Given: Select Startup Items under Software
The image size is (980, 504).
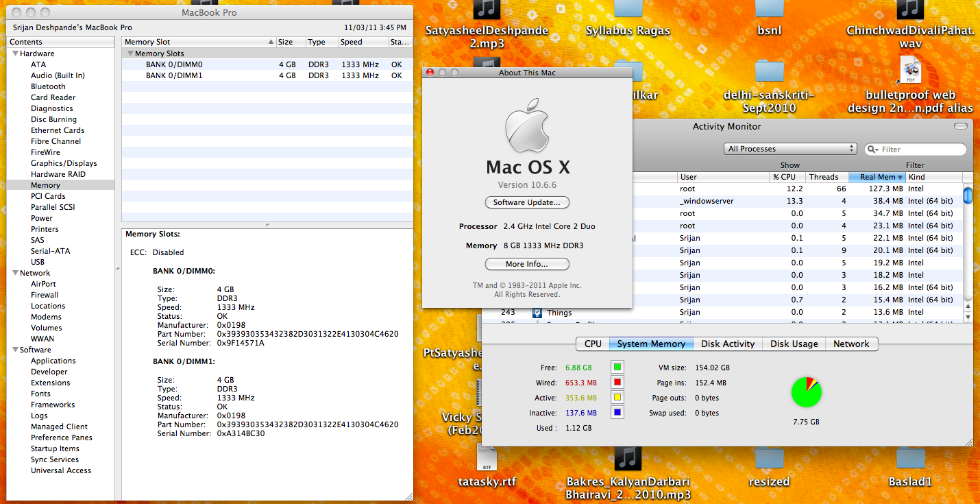Looking at the screenshot, I should click(55, 448).
